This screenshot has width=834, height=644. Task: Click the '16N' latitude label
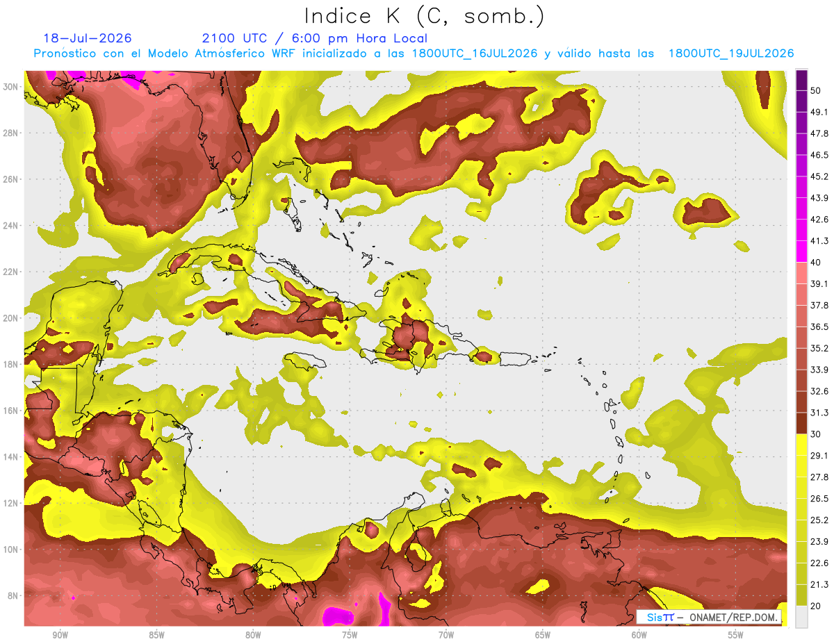pyautogui.click(x=11, y=411)
